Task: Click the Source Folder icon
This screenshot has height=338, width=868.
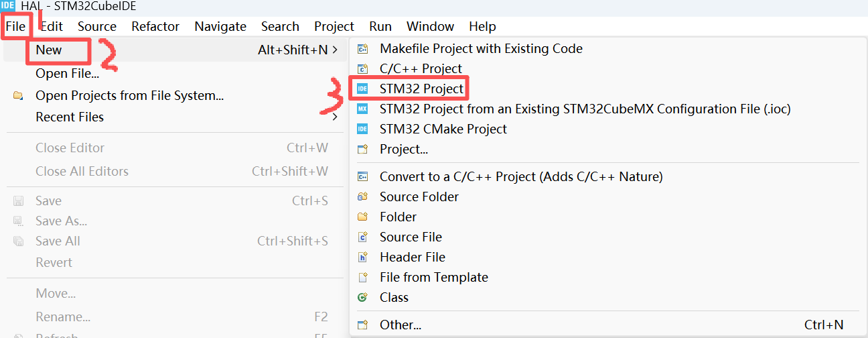Action: click(363, 196)
